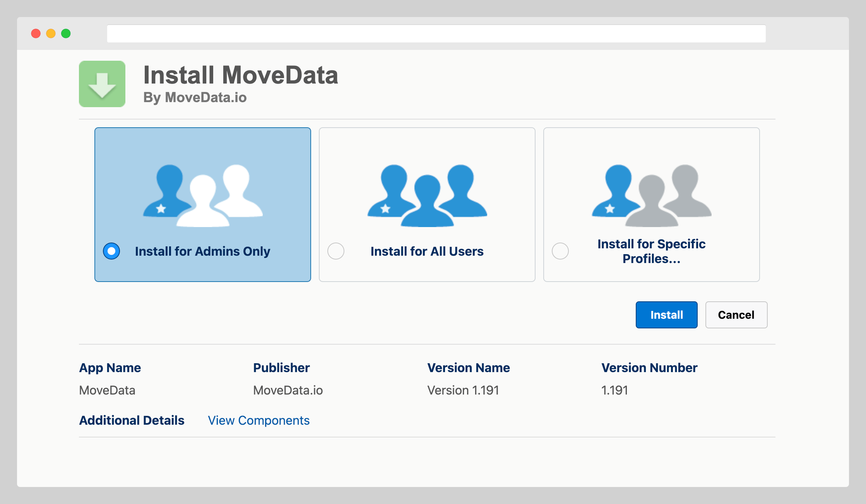Click the Version 1.191 version name text
The width and height of the screenshot is (866, 504).
click(x=463, y=390)
